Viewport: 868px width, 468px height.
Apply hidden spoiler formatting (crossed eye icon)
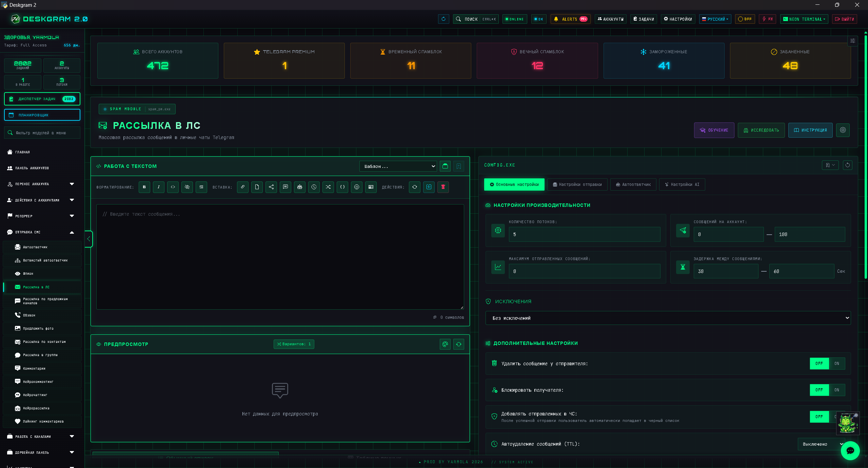click(187, 187)
